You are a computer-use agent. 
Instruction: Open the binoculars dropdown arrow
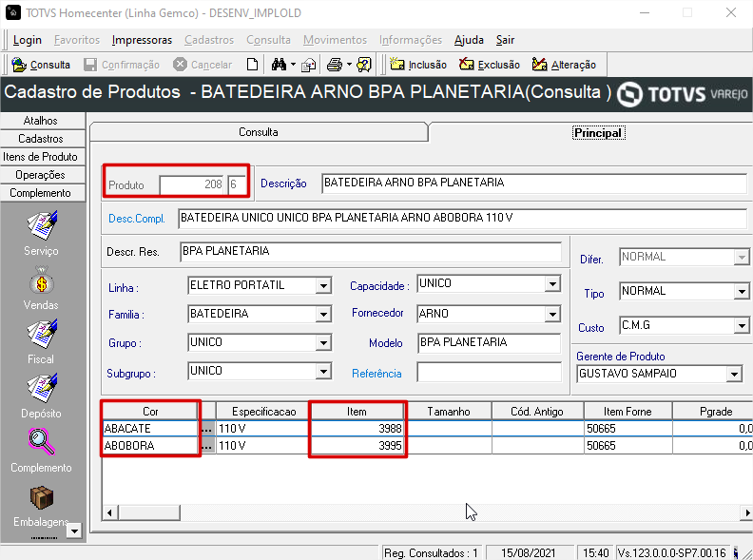tap(293, 65)
